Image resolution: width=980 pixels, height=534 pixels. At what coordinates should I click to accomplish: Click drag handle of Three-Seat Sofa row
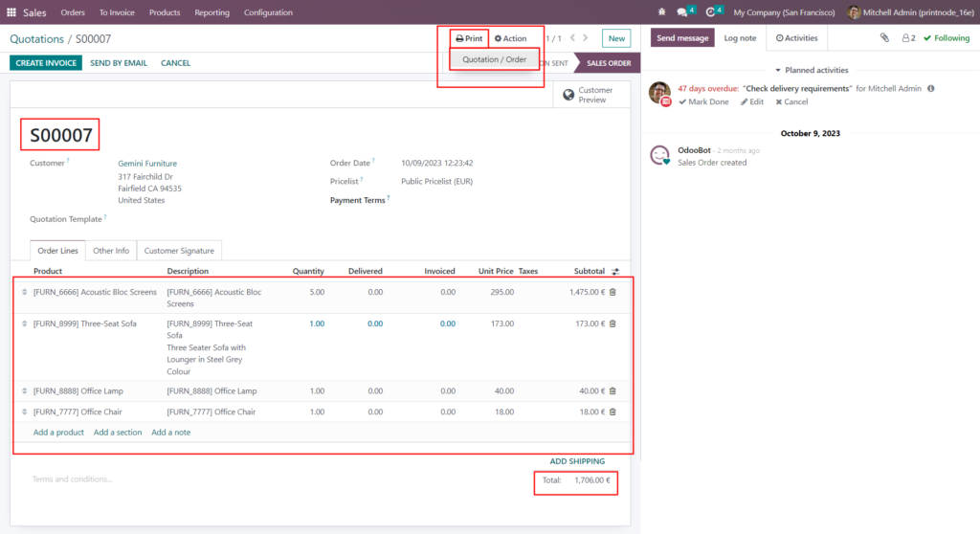click(x=24, y=323)
